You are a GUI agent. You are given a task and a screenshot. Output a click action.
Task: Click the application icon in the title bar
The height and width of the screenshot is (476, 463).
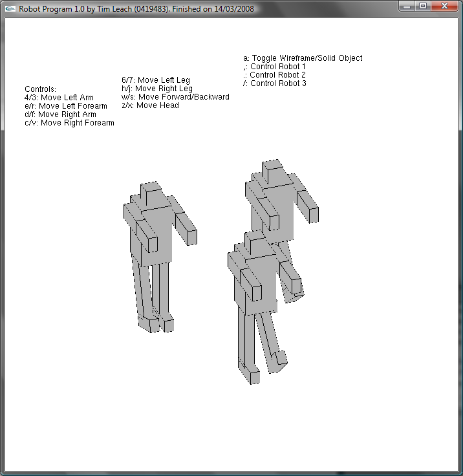pos(10,8)
